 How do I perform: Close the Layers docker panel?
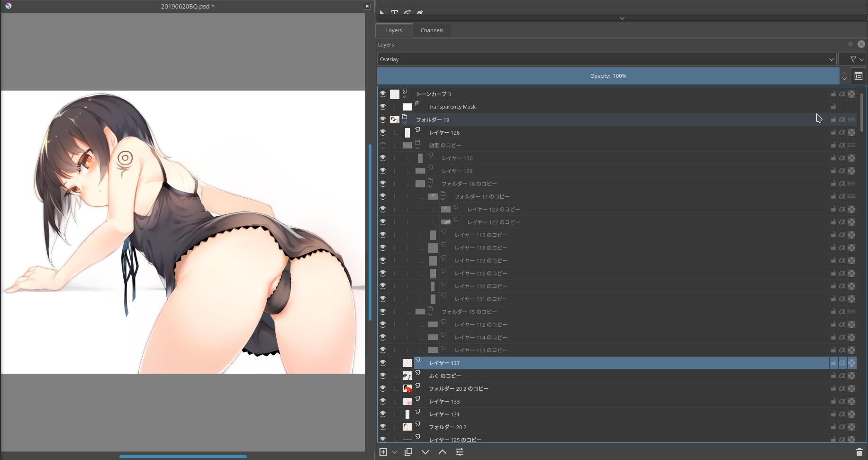[861, 44]
